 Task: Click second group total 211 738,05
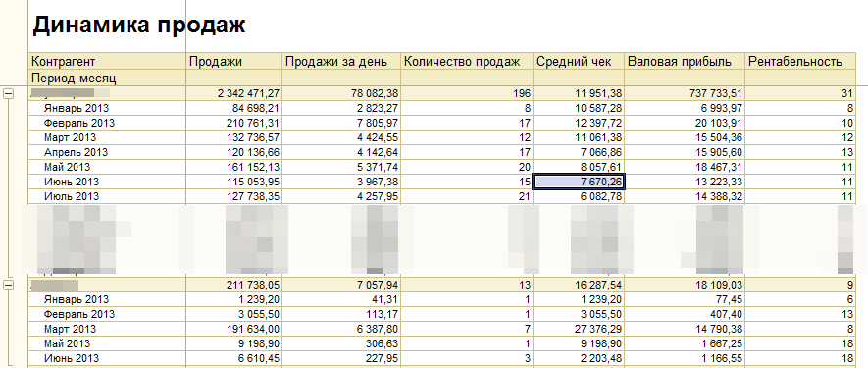tap(254, 285)
